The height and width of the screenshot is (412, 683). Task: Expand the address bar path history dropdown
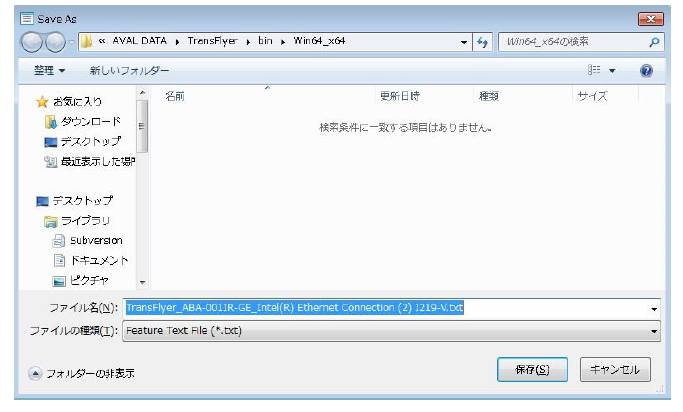(464, 42)
